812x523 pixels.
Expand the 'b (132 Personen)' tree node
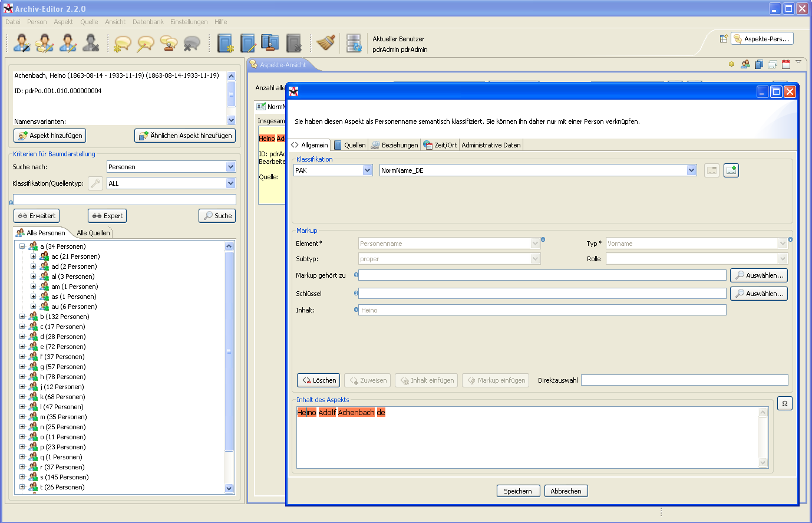coord(22,317)
